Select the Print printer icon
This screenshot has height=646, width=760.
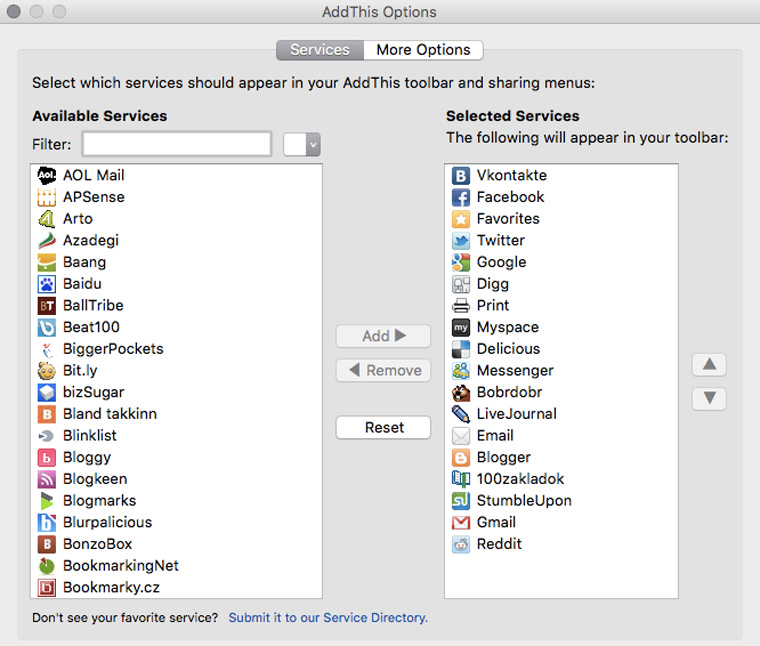coord(460,306)
